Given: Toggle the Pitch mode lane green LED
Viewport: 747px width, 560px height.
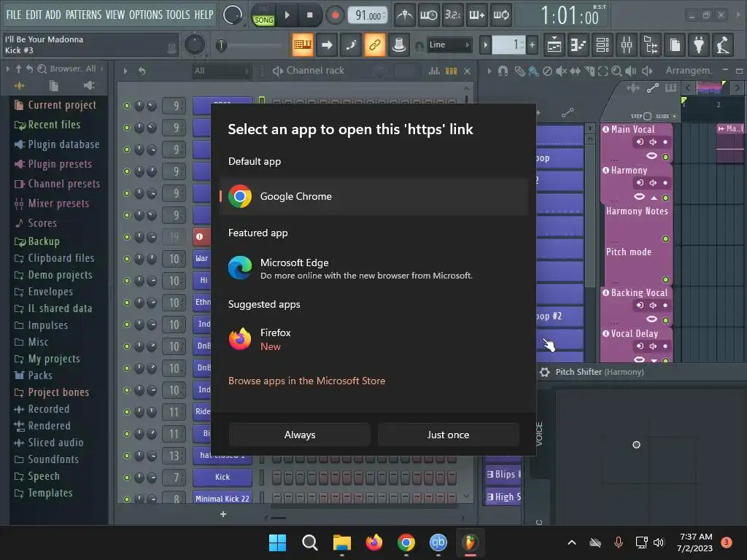Looking at the screenshot, I should pyautogui.click(x=665, y=279).
